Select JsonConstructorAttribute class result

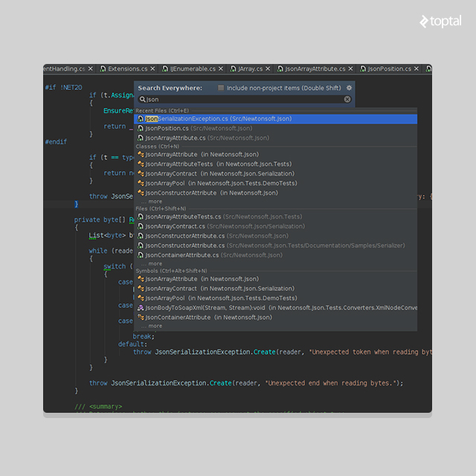pyautogui.click(x=276, y=193)
